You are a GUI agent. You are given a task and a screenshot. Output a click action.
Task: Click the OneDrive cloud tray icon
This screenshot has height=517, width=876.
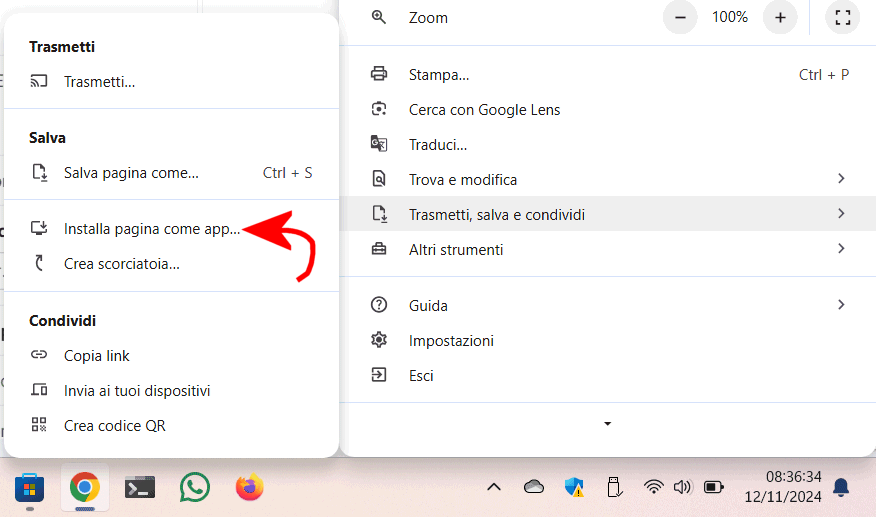point(534,487)
